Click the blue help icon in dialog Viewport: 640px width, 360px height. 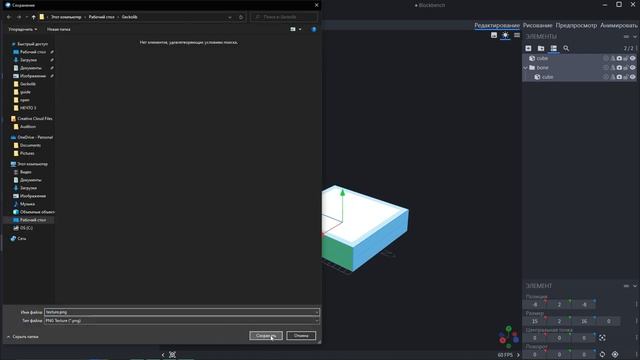(314, 29)
